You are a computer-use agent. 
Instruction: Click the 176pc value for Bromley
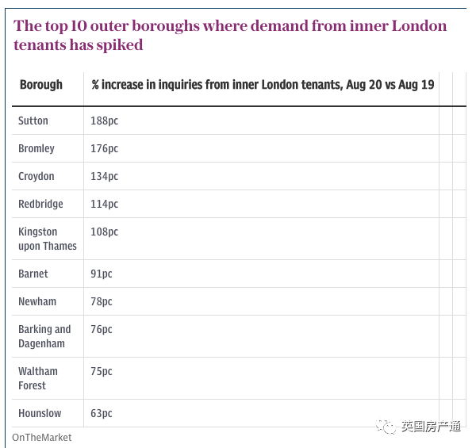click(105, 148)
